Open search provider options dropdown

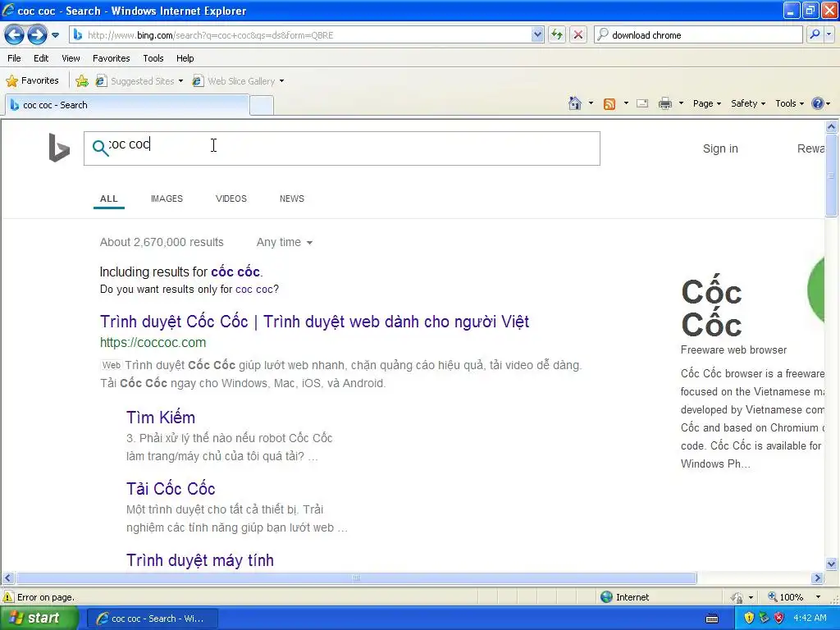pos(829,34)
